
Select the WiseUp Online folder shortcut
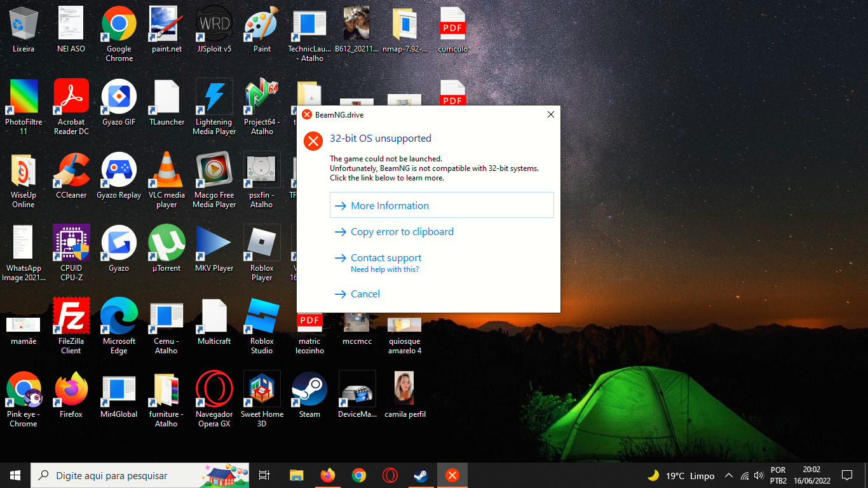pyautogui.click(x=24, y=170)
